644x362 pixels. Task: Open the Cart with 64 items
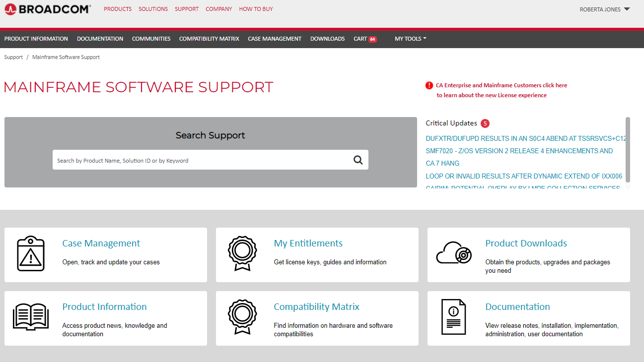tap(364, 39)
